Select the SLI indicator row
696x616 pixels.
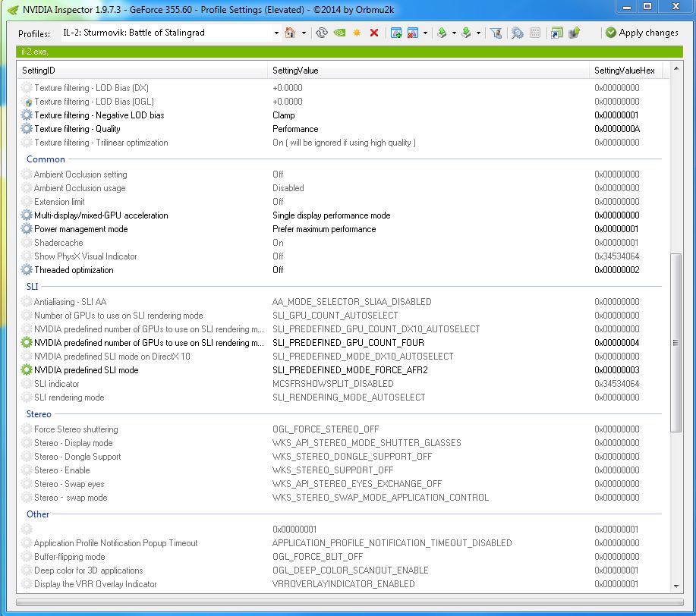click(342, 384)
